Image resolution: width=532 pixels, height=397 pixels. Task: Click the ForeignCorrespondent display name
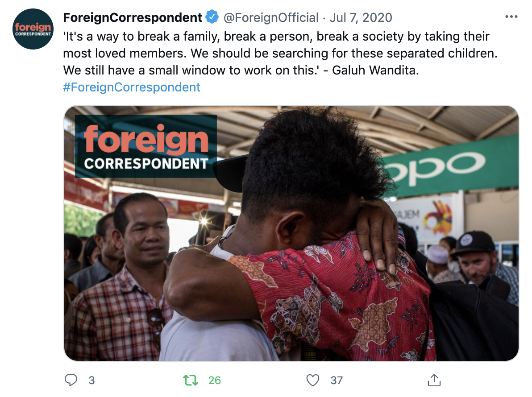point(133,17)
